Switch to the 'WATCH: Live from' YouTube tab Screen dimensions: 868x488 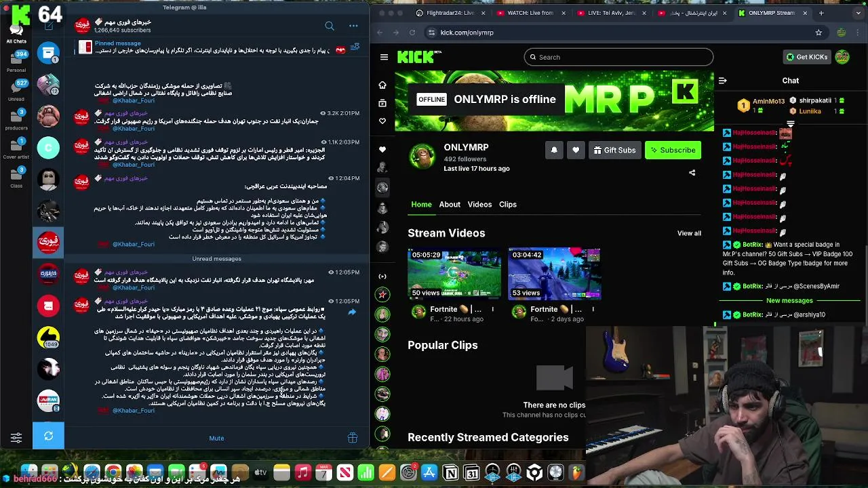coord(530,13)
